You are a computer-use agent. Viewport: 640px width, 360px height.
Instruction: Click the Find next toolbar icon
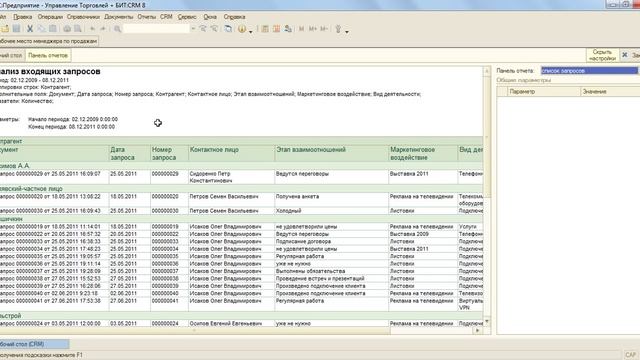(x=203, y=29)
